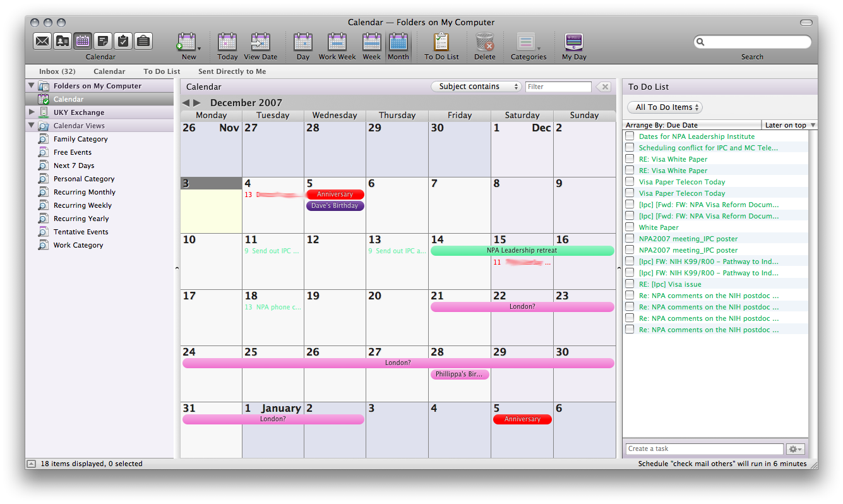Switch to Day view
The height and width of the screenshot is (504, 843).
pos(303,45)
